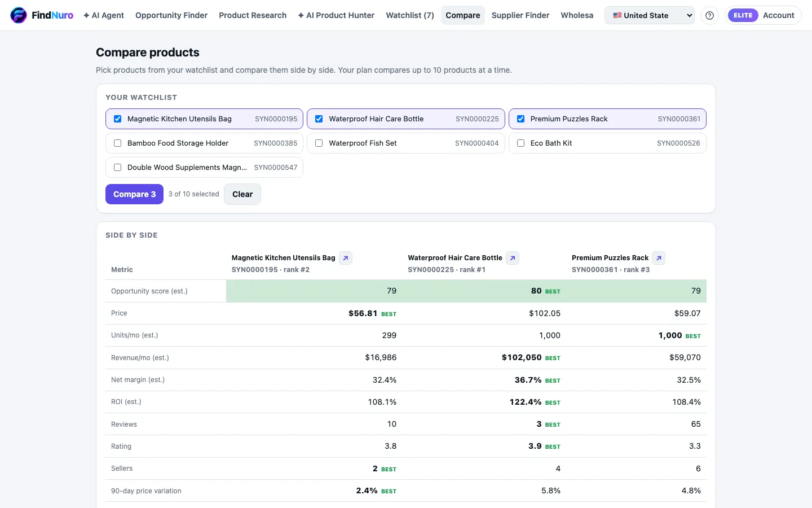Open the AI Agent tab
Viewport: 812px width, 508px height.
(x=104, y=15)
